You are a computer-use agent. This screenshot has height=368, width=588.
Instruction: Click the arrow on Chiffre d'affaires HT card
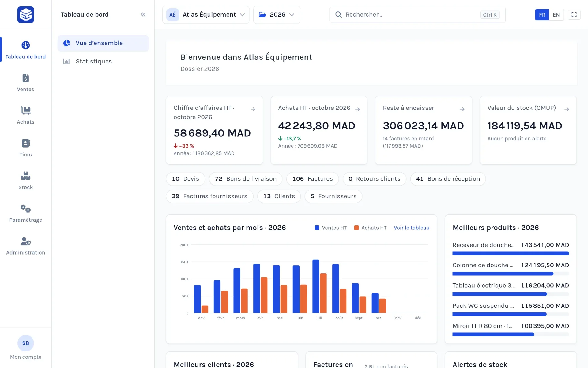pyautogui.click(x=253, y=109)
